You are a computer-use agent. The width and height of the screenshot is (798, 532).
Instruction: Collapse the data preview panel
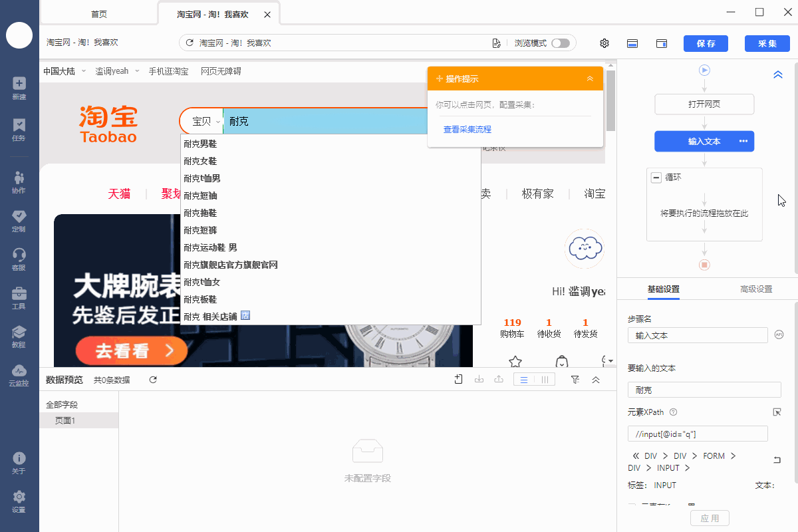tap(596, 379)
